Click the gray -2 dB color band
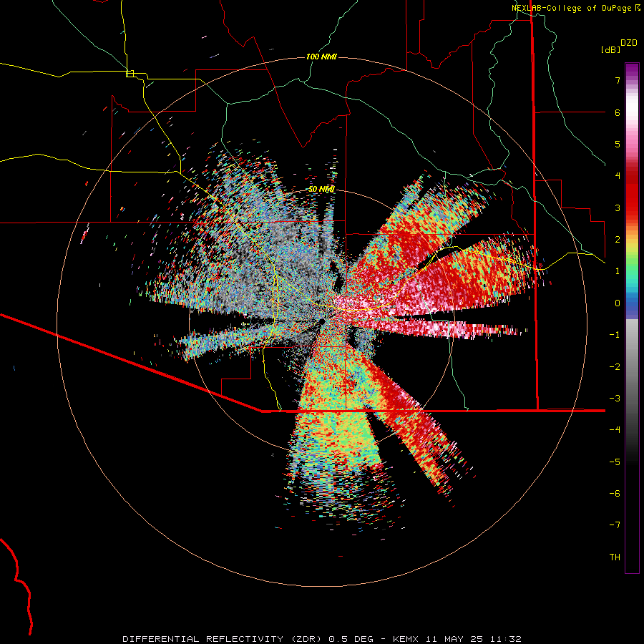 click(x=632, y=367)
